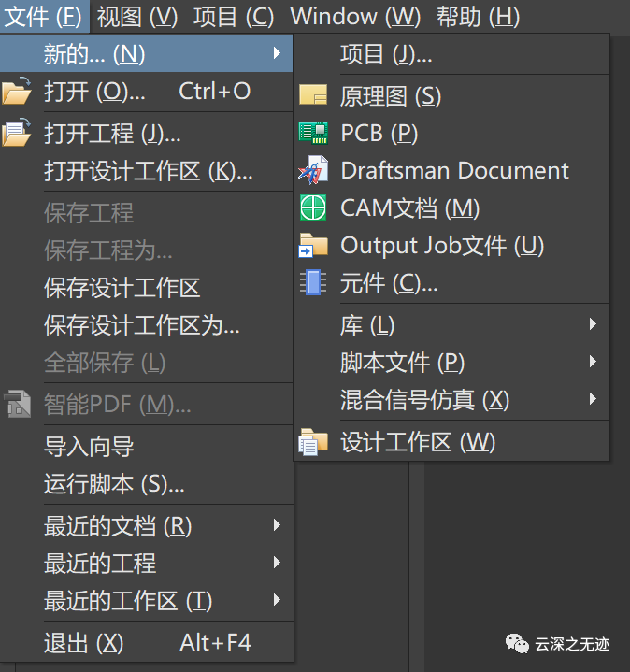Choose 打开 (O)... from the file menu
630x672 pixels.
coord(146,91)
